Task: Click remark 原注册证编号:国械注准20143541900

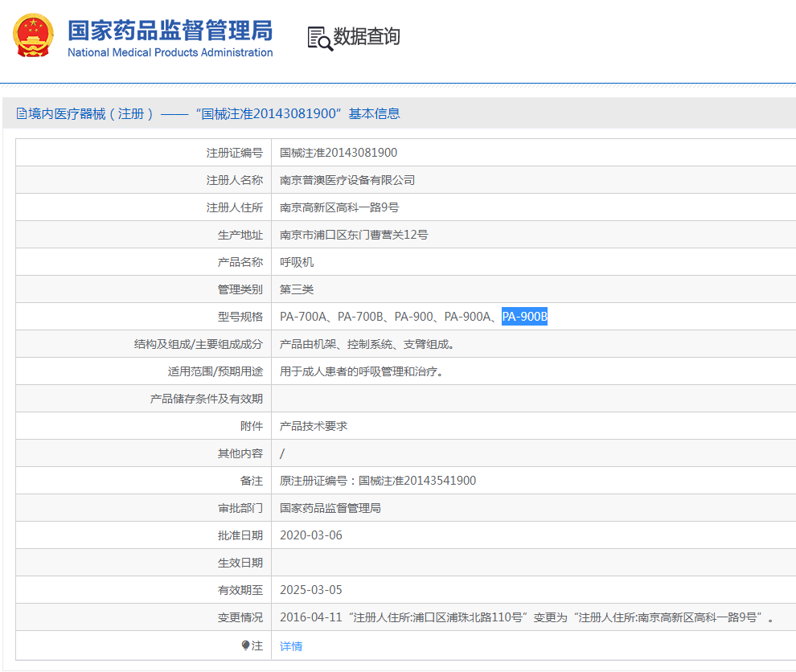Action: click(378, 481)
